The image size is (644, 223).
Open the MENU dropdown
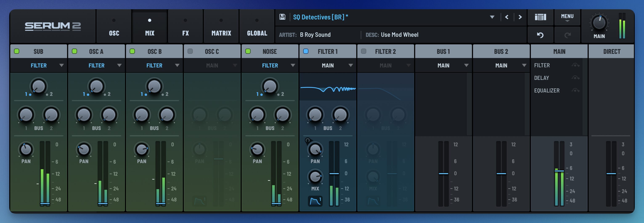click(x=567, y=17)
